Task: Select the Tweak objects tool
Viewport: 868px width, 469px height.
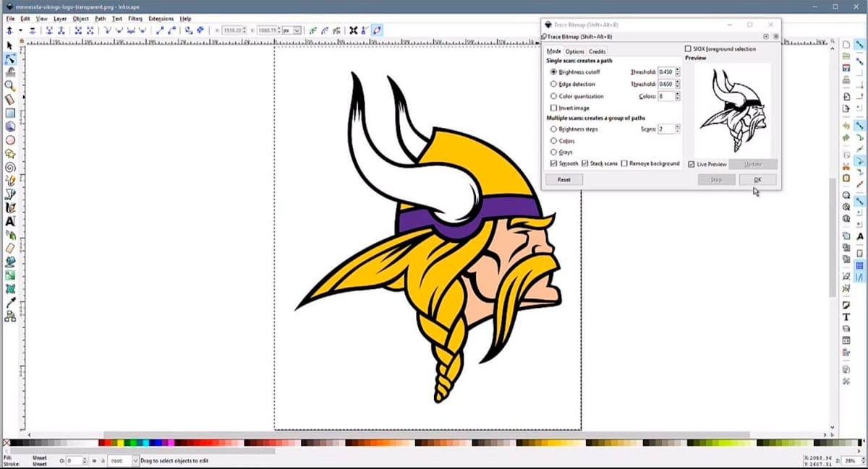Action: point(10,72)
